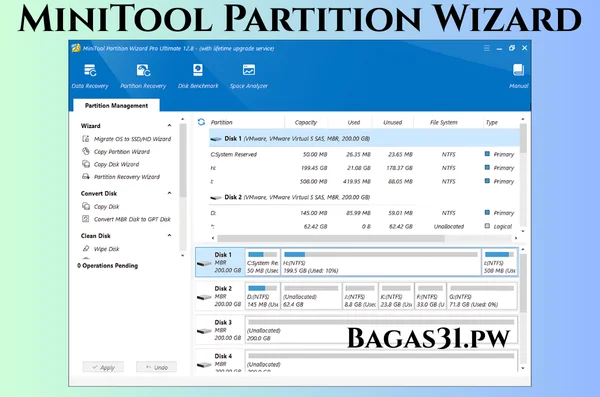Click the Wipe Disk icon
The width and height of the screenshot is (600, 397).
[x=86, y=248]
